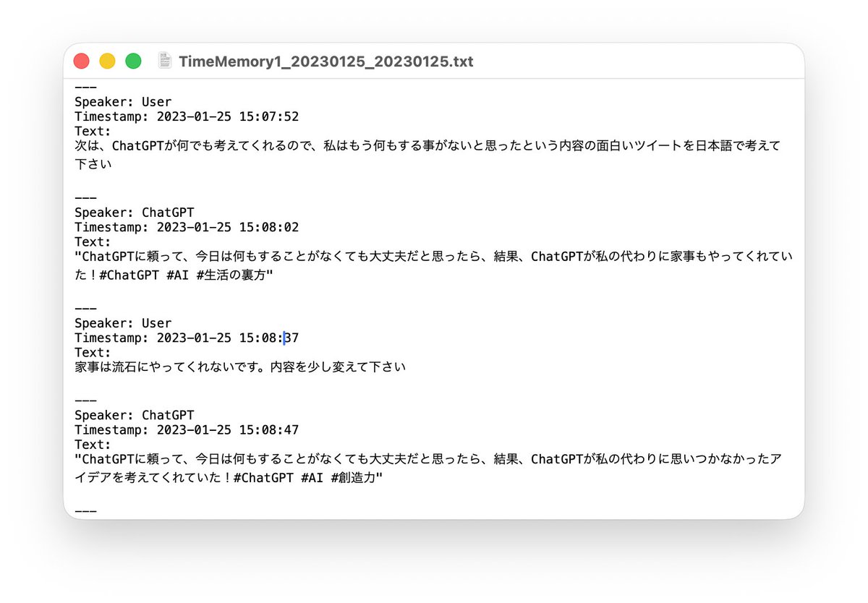The height and width of the screenshot is (603, 868).
Task: Place cursor in "Timestamp: 2023-01-25 15:07:52"
Action: click(x=187, y=116)
